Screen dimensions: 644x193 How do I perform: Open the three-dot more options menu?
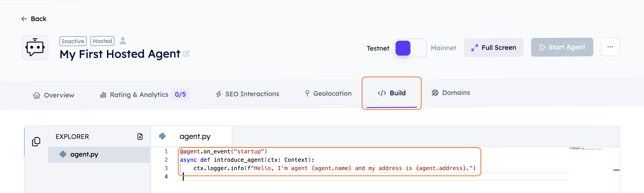pos(610,47)
